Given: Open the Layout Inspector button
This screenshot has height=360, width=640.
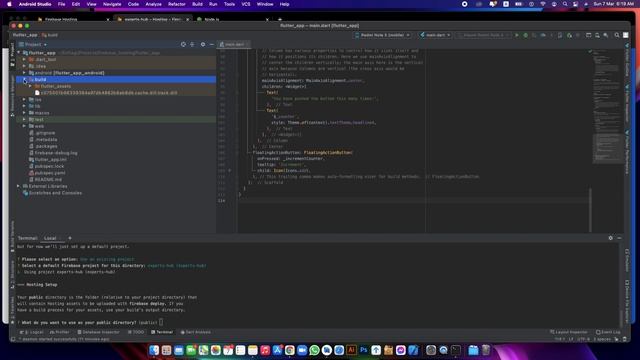Looking at the screenshot, I should pos(569,332).
